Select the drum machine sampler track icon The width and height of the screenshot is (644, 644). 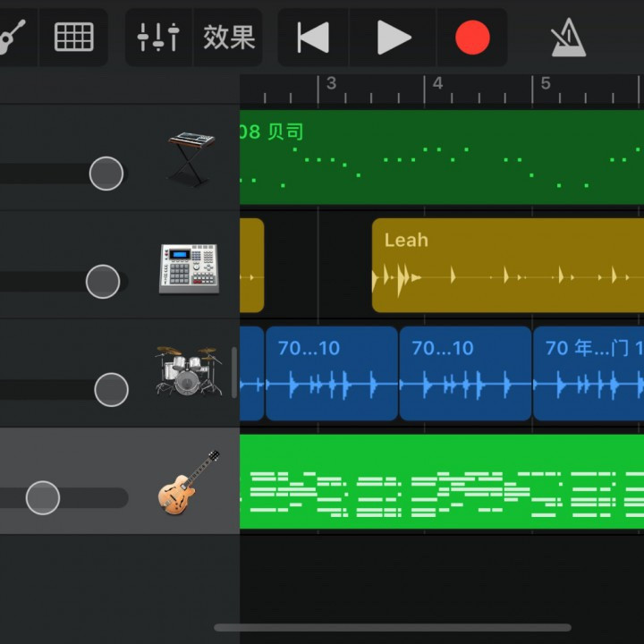tap(189, 267)
